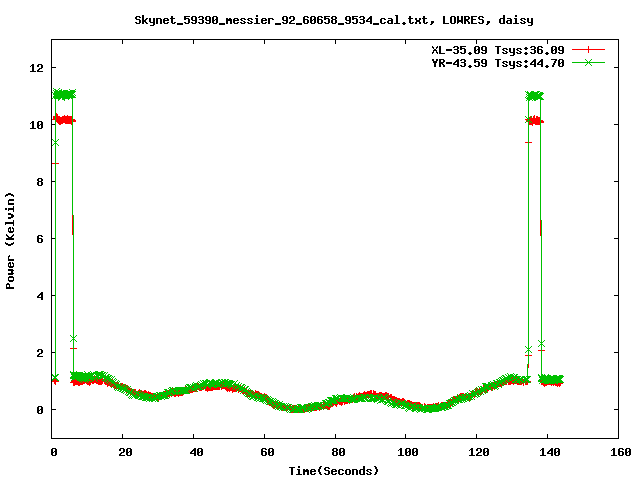Click the Power (Kelvin) axis label

coord(10,241)
